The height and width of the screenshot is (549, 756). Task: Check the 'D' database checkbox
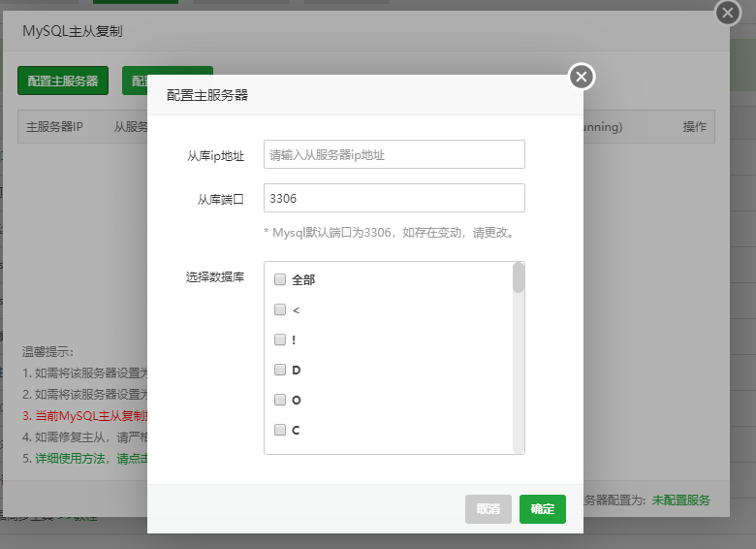[280, 370]
